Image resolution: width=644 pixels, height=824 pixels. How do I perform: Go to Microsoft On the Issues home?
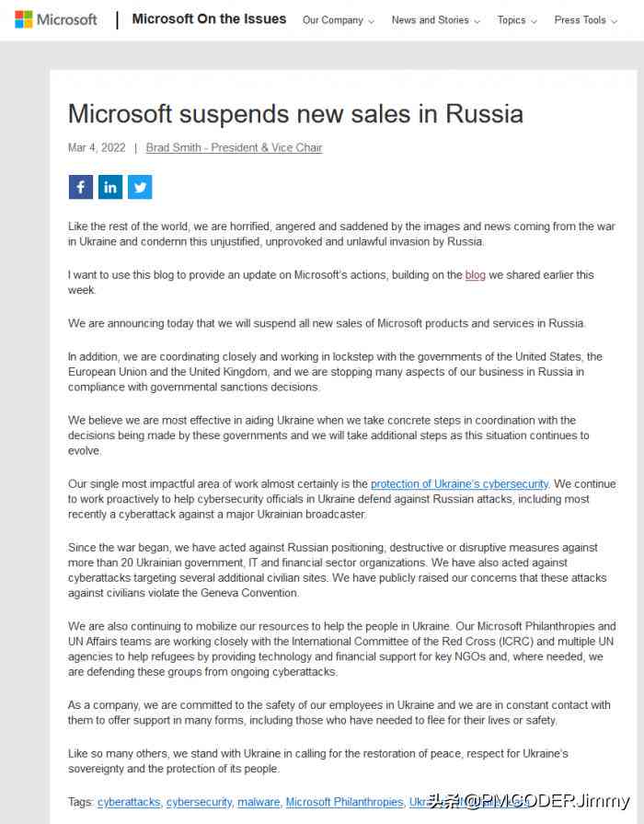[x=209, y=19]
